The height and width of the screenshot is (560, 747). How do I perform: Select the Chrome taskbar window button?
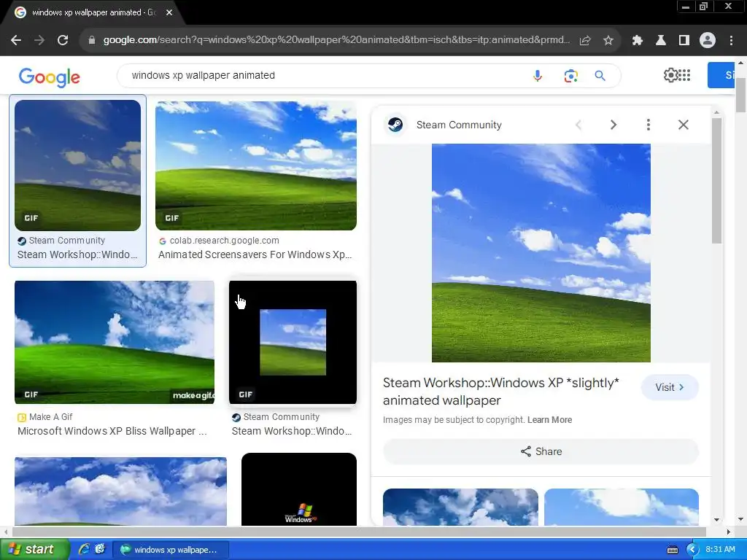171,550
